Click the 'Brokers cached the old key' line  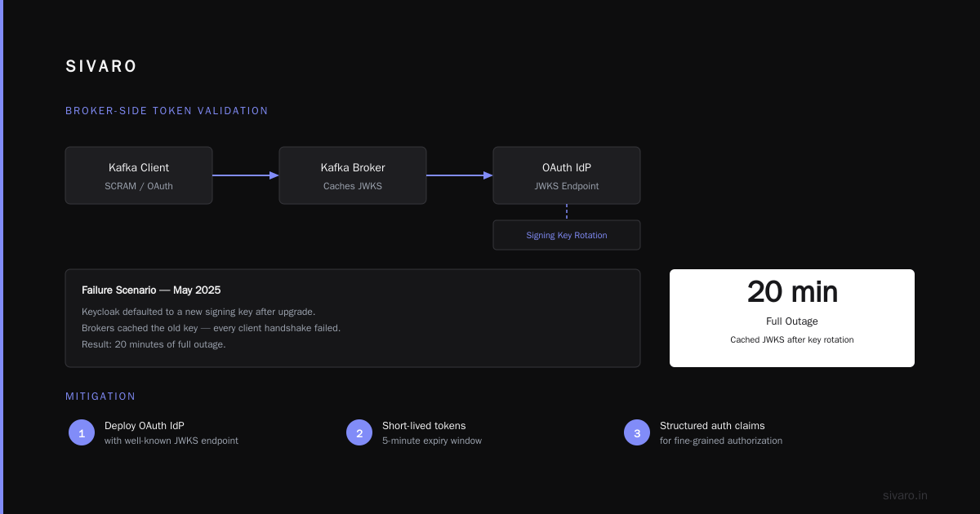(211, 328)
